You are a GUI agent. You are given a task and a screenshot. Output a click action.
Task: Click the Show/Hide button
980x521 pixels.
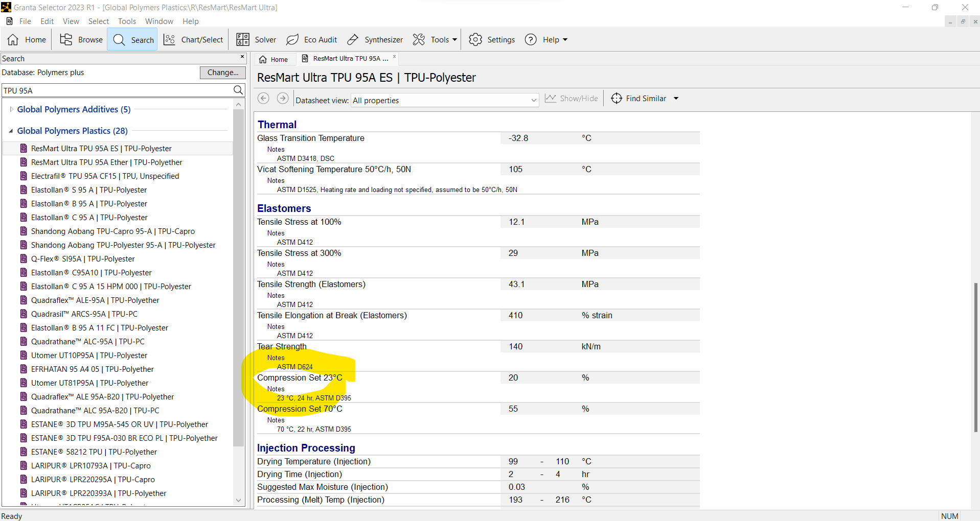tap(572, 98)
